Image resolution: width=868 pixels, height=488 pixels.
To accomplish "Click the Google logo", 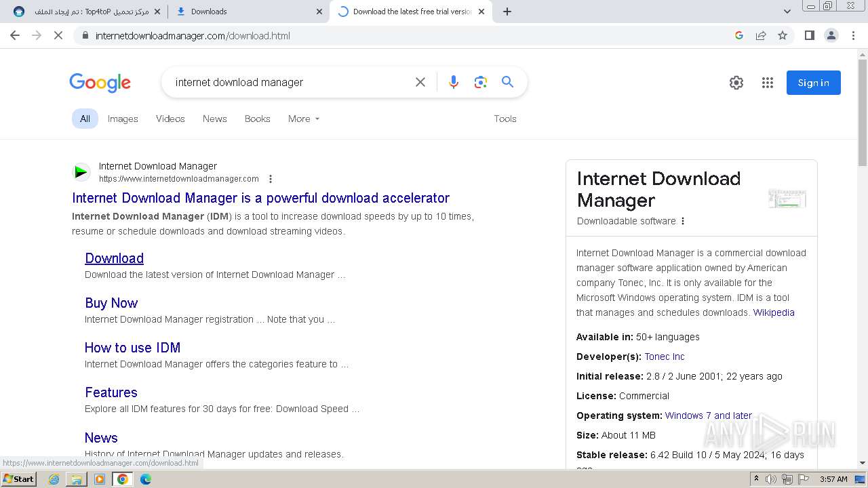I will click(x=100, y=83).
